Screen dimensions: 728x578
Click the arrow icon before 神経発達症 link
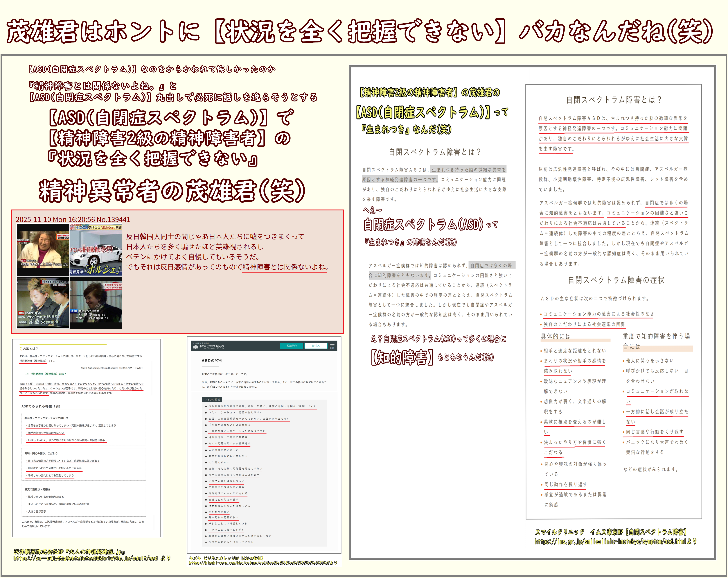27,374
